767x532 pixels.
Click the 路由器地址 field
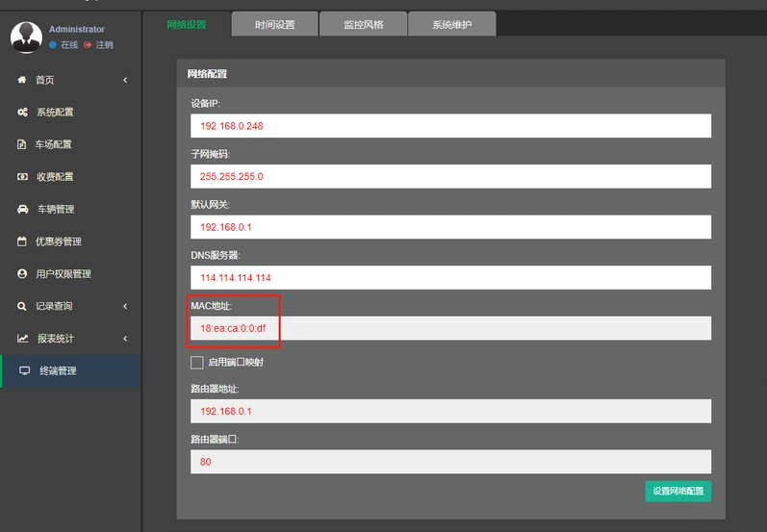click(x=450, y=411)
